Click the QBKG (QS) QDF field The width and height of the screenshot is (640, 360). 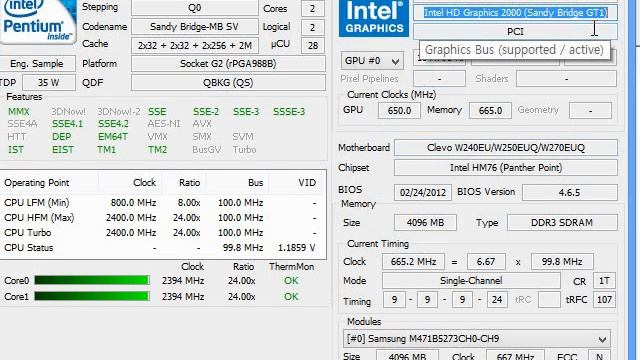point(228,82)
